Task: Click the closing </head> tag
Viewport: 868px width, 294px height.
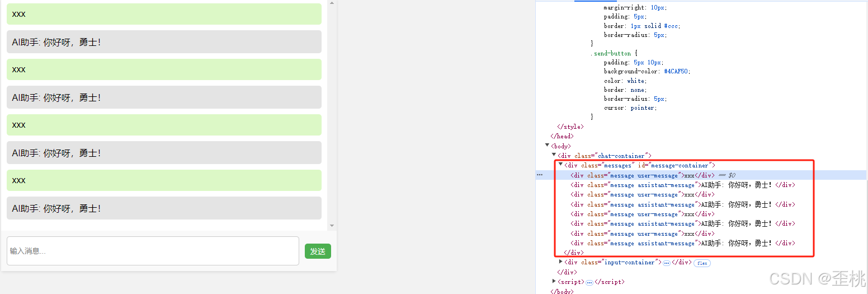Action: point(562,136)
